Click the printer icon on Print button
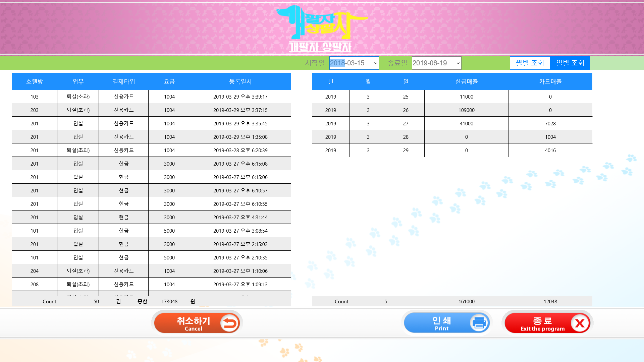Image resolution: width=644 pixels, height=362 pixels. pyautogui.click(x=479, y=323)
